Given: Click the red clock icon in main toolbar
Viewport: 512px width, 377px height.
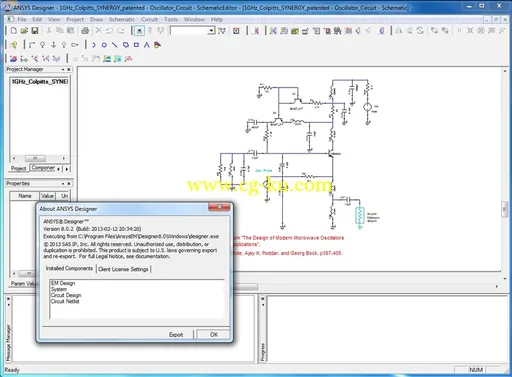Looking at the screenshot, I should point(236,31).
